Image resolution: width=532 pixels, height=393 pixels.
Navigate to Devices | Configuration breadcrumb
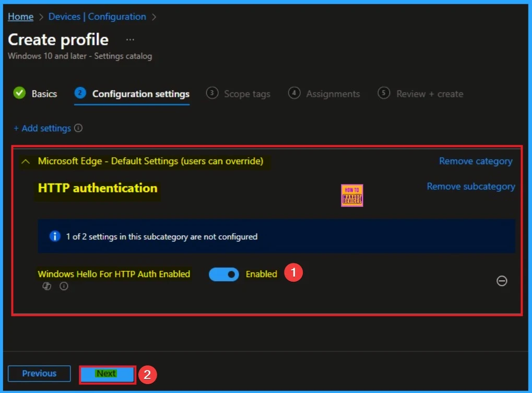pos(97,17)
